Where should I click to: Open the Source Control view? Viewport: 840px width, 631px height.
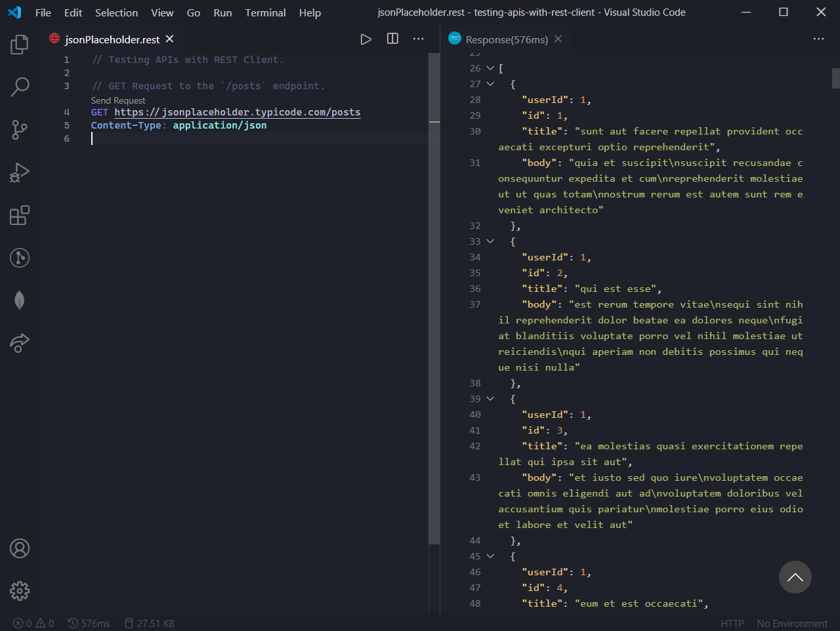point(19,129)
